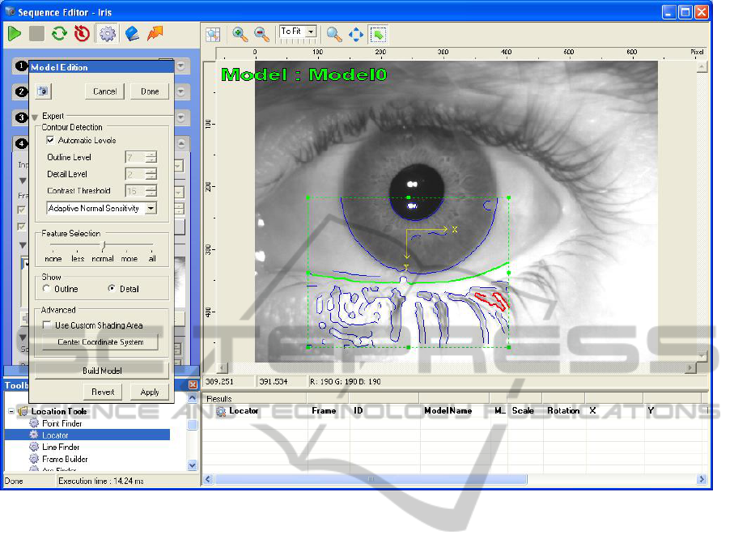Enable Use Custom Shading Area

(x=48, y=325)
